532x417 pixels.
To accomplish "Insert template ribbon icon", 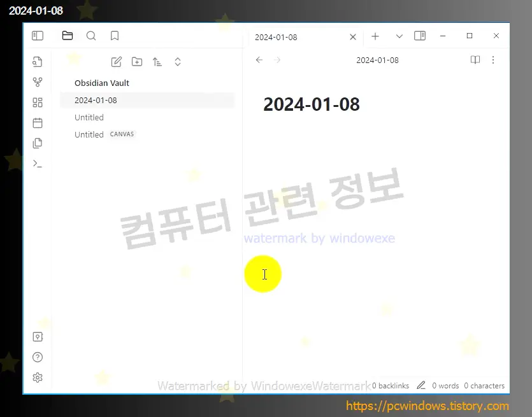I will [38, 143].
